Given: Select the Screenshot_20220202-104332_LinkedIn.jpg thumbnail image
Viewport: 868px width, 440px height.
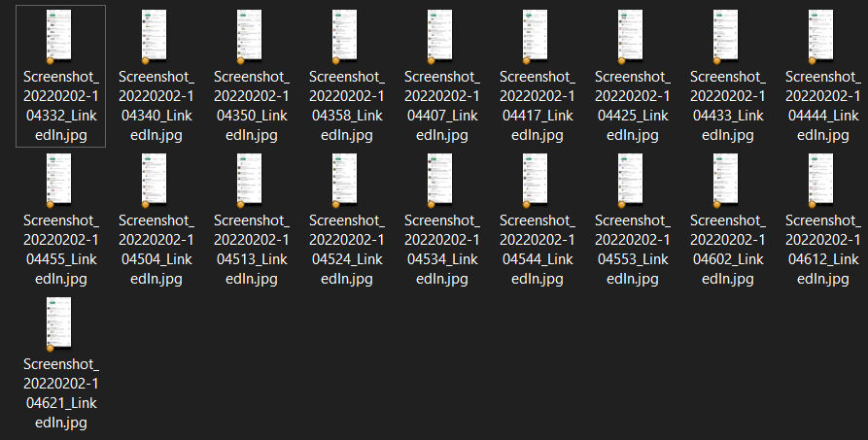Looking at the screenshot, I should pyautogui.click(x=60, y=36).
